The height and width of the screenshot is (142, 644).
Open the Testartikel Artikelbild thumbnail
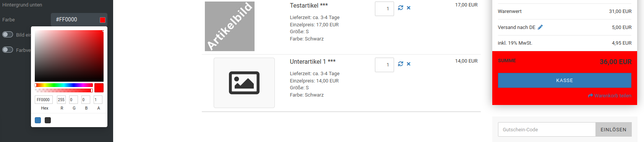(230, 26)
